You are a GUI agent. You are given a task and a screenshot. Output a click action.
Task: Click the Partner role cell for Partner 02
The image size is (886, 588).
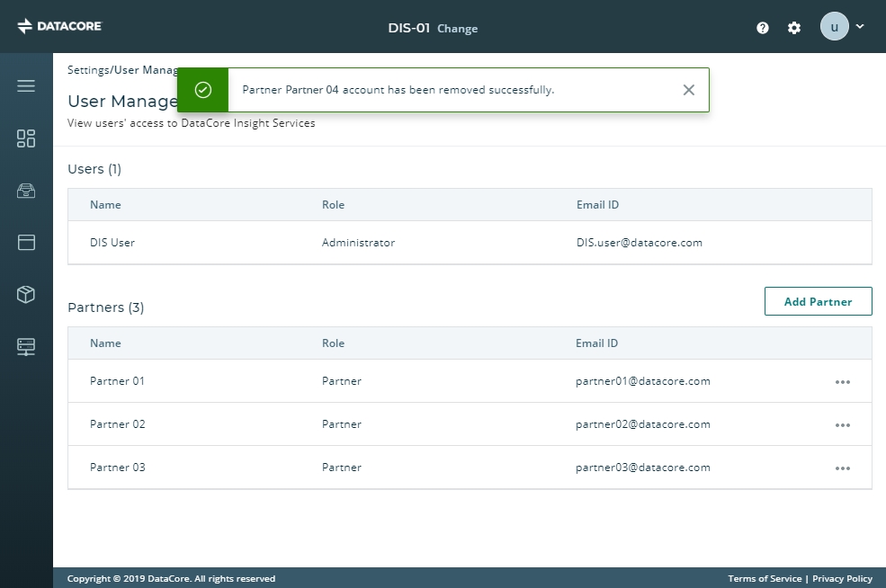tap(341, 424)
